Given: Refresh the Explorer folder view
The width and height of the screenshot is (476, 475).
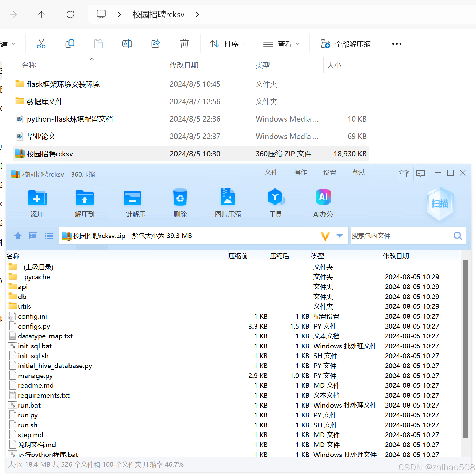Looking at the screenshot, I should coord(70,14).
